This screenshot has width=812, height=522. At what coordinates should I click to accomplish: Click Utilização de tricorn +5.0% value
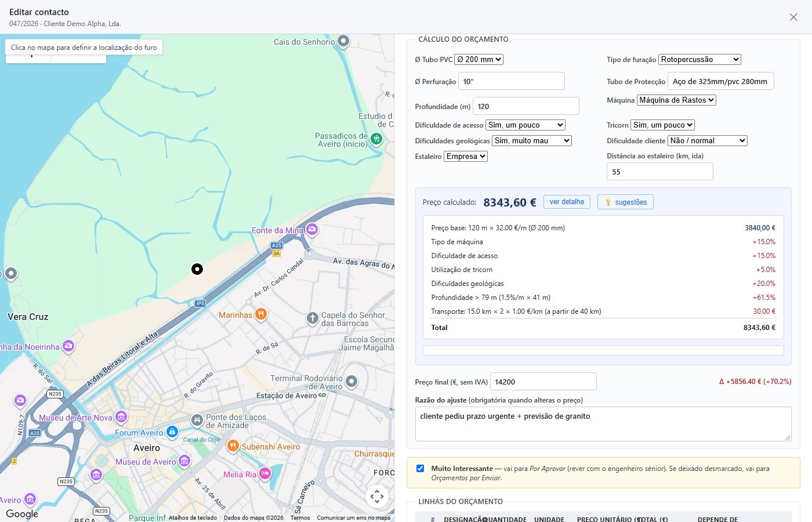766,270
